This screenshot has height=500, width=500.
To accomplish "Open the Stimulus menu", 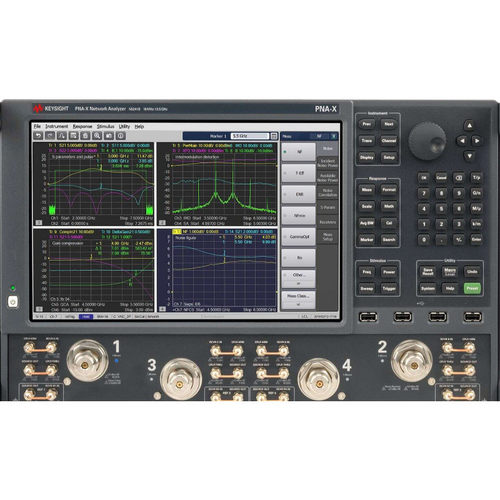I will pyautogui.click(x=105, y=127).
